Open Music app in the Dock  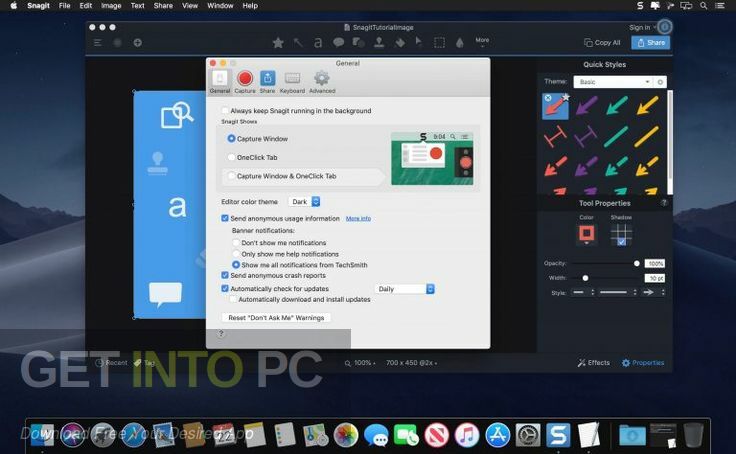[x=467, y=435]
